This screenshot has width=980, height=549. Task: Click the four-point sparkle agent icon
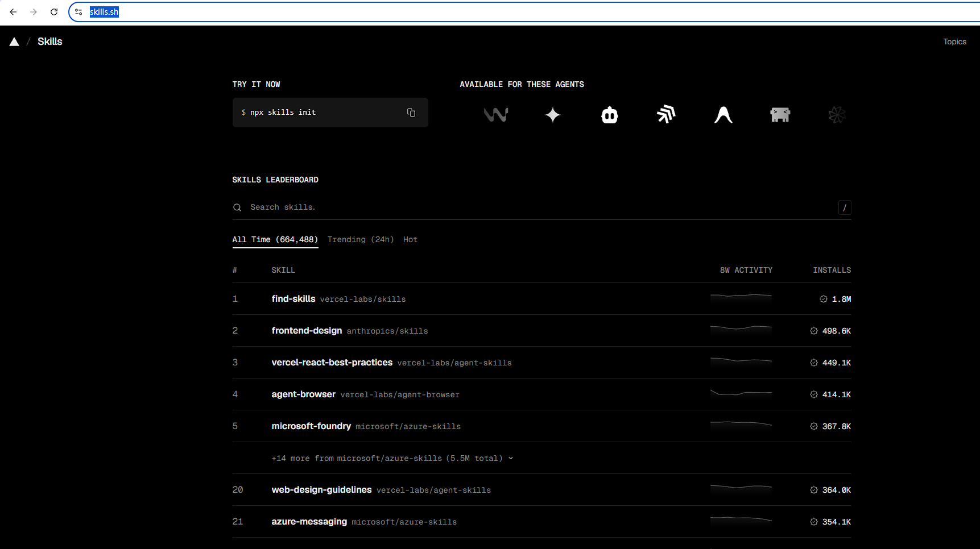coord(553,115)
